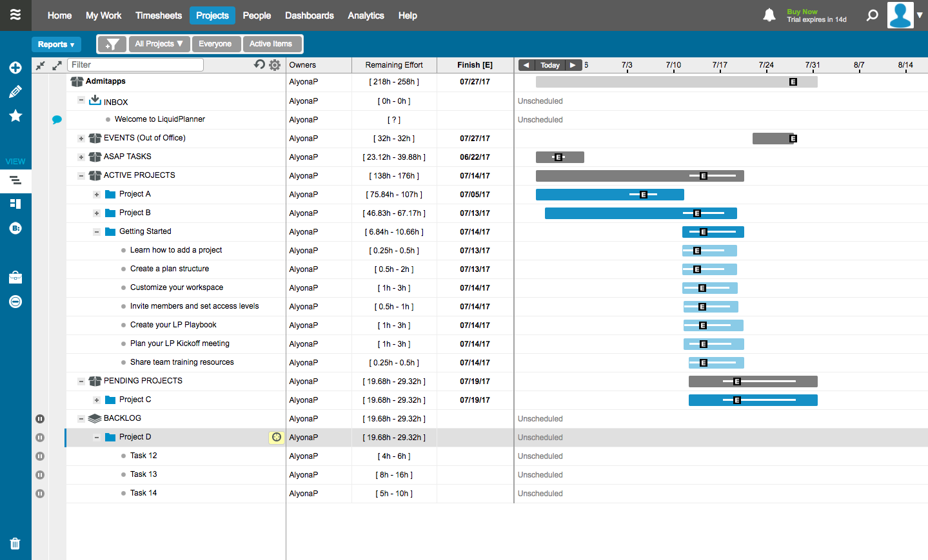928x560 pixels.
Task: Expand the Project A folder
Action: tap(97, 195)
